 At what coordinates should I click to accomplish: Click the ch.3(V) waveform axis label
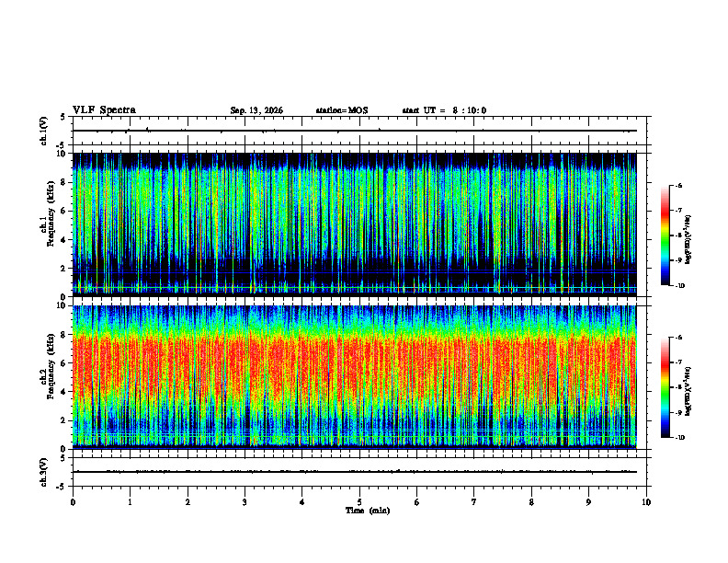tap(44, 472)
